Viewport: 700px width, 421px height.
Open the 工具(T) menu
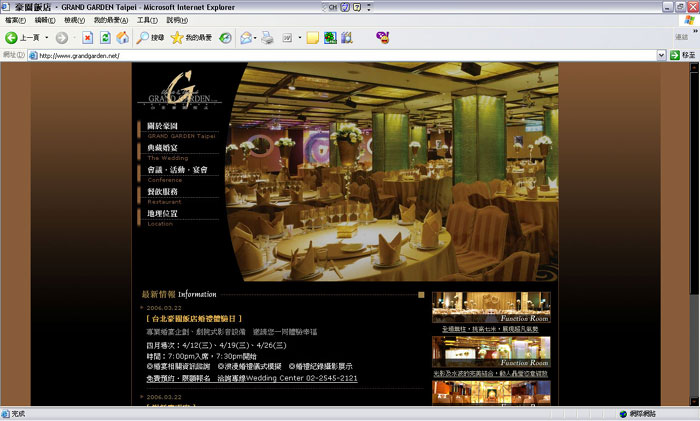pos(147,20)
